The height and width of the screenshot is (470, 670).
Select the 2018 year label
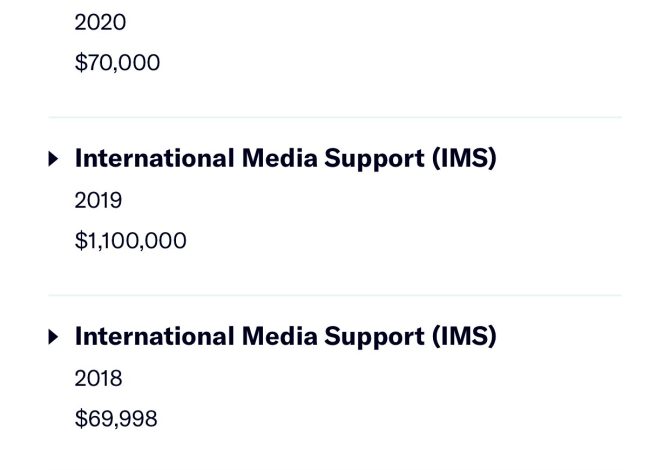98,379
